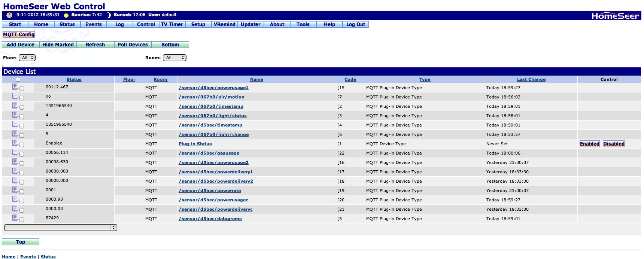The height and width of the screenshot is (259, 644).
Task: Open device icon for light/status row
Action: point(15,115)
